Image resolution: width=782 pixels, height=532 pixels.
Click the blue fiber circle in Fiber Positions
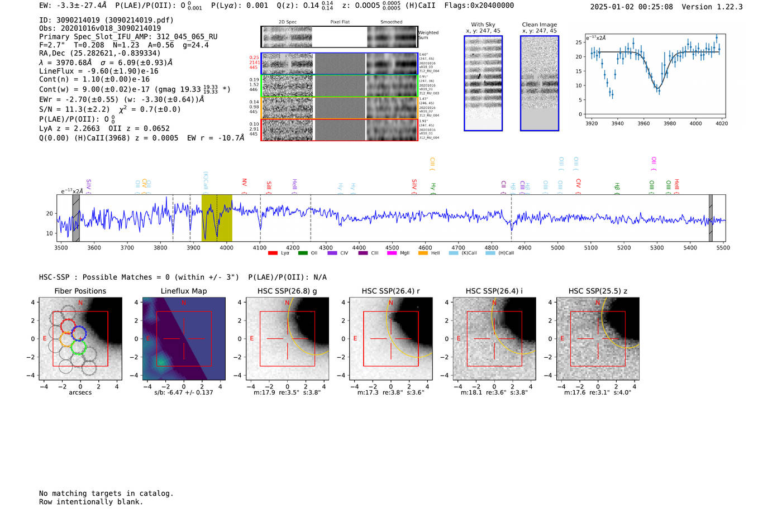point(78,334)
